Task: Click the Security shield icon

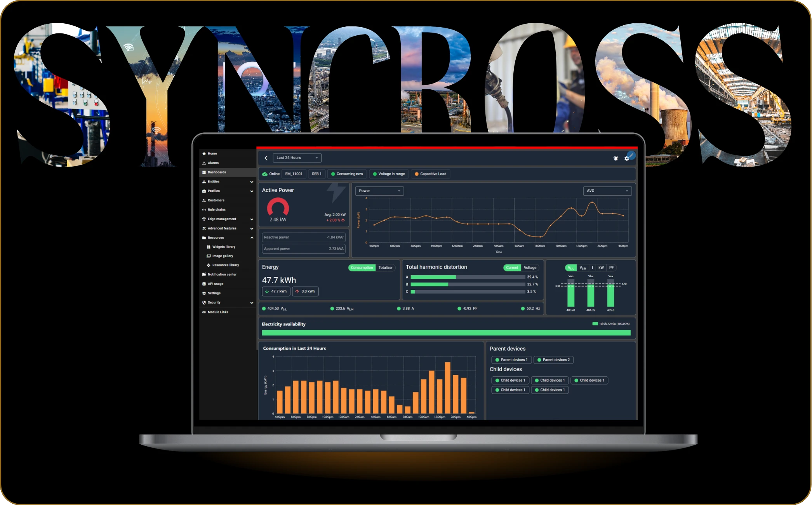Action: click(204, 303)
